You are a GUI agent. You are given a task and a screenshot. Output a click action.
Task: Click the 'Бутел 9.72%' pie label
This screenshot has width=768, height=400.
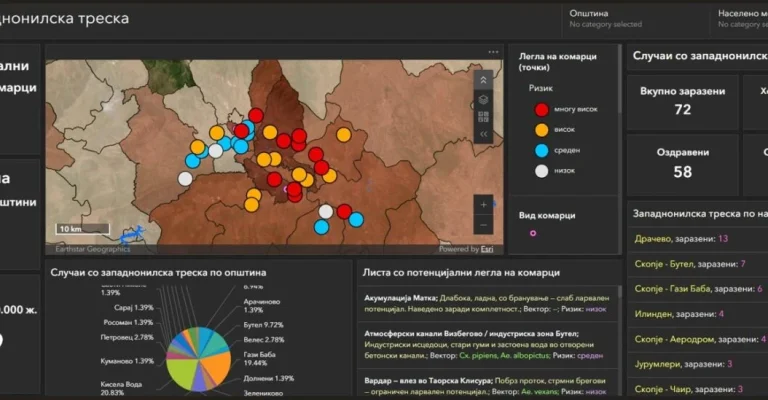pyautogui.click(x=263, y=325)
